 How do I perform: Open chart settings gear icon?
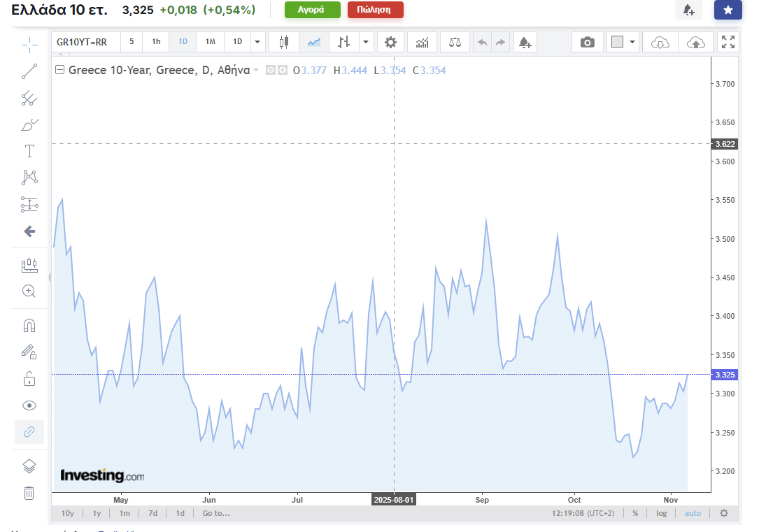(x=390, y=42)
